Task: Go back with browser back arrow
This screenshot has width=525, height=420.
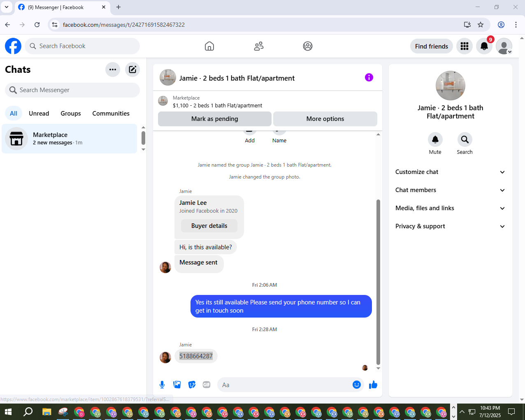Action: [7, 25]
